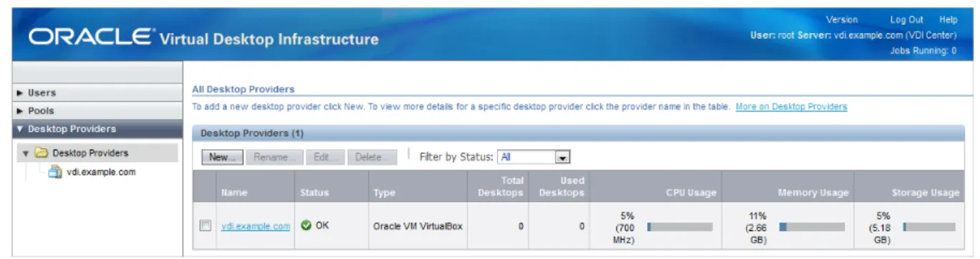Click the New... button

click(222, 157)
